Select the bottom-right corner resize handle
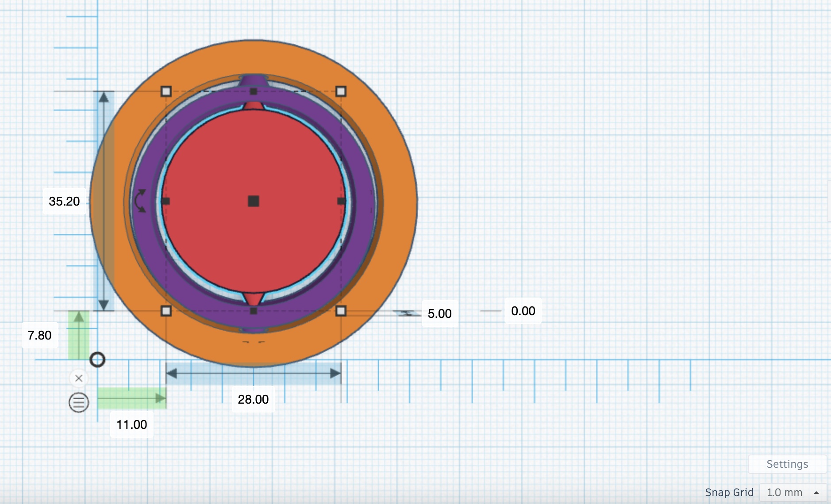This screenshot has width=831, height=504. pos(341,311)
